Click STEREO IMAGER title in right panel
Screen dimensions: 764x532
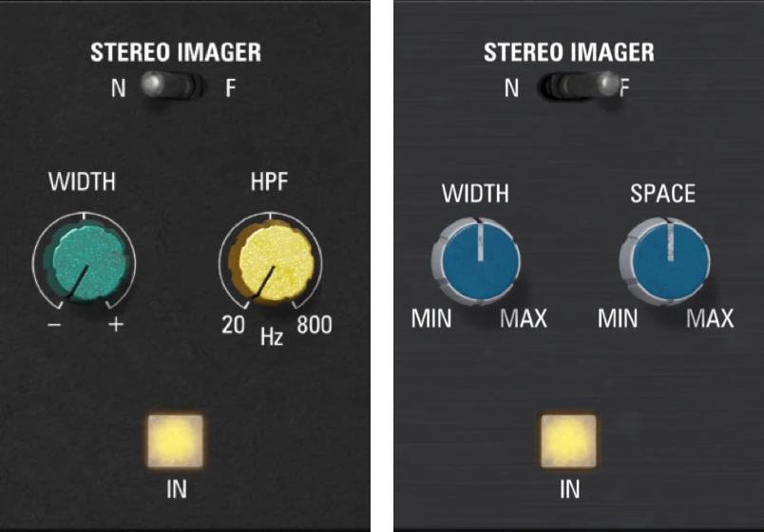[568, 52]
